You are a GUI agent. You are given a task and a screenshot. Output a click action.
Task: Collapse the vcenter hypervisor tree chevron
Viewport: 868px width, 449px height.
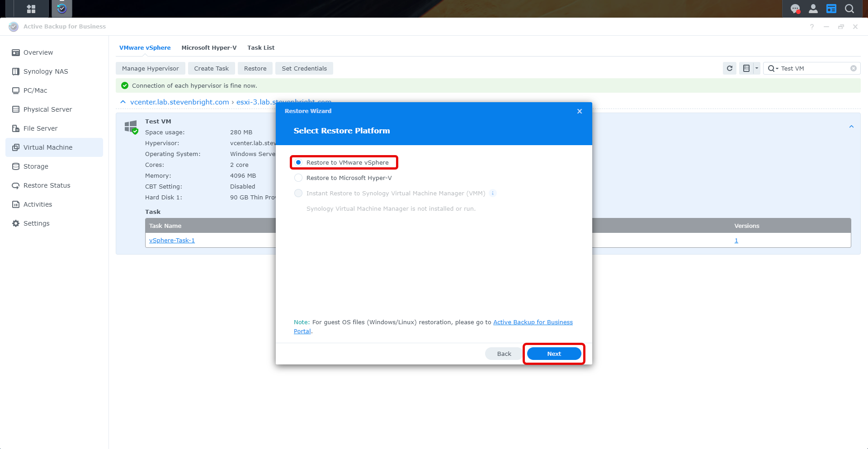click(x=123, y=102)
